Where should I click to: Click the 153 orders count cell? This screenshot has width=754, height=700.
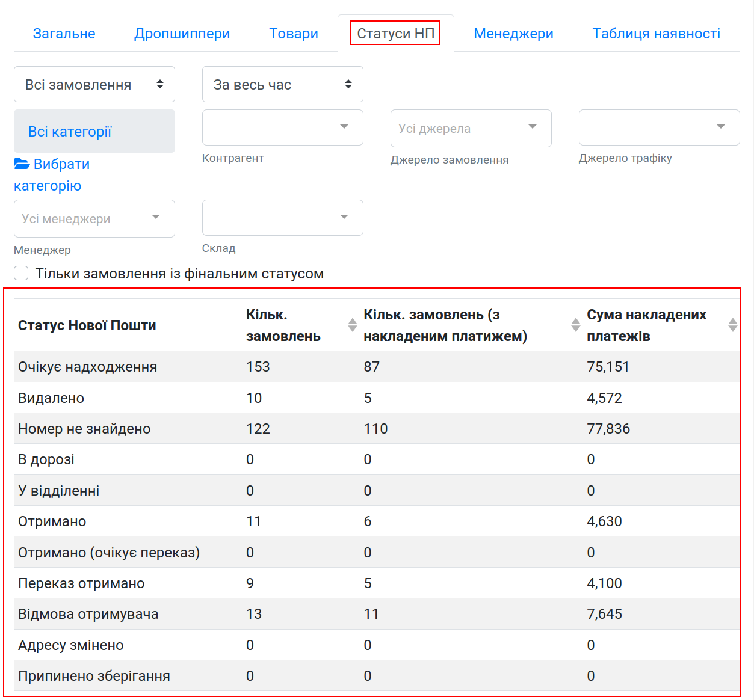258,367
